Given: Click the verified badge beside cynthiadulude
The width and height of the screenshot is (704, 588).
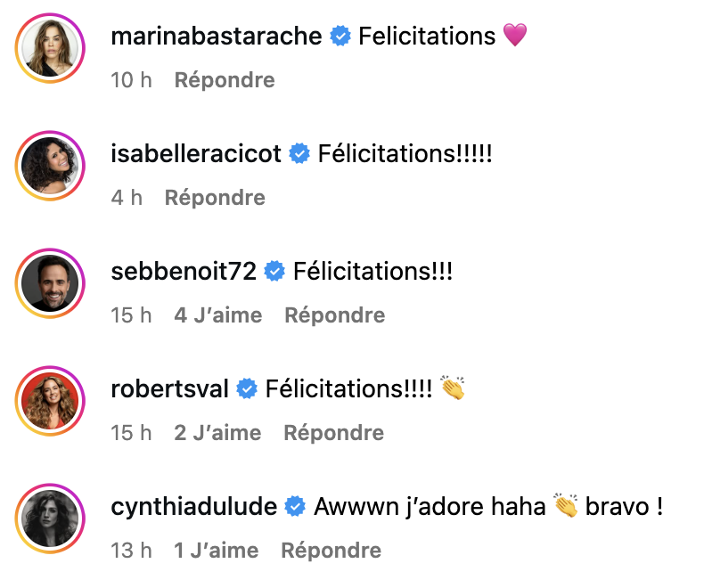Looking at the screenshot, I should [296, 507].
